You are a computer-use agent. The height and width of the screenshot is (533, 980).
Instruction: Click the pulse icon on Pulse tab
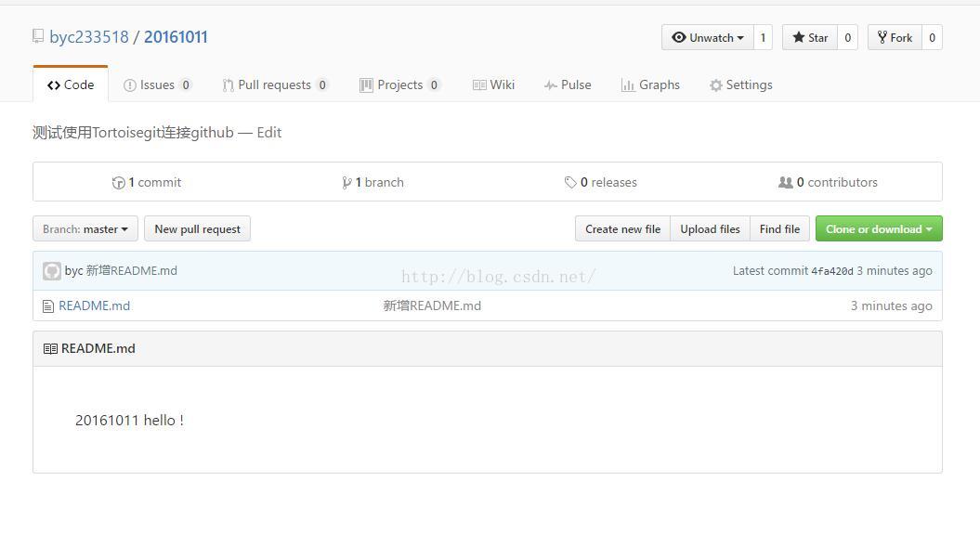pyautogui.click(x=550, y=85)
